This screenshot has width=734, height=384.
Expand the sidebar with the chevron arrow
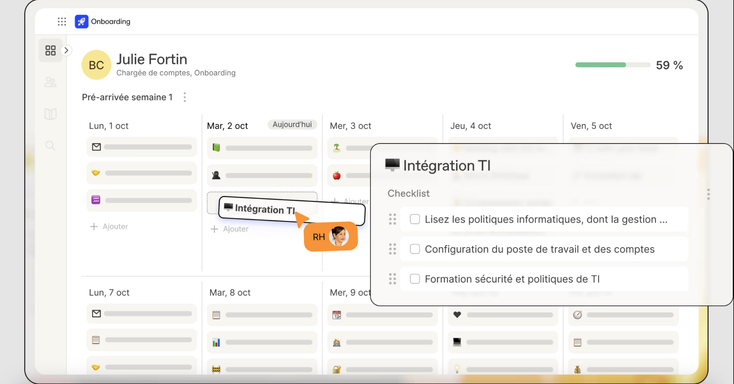[66, 50]
